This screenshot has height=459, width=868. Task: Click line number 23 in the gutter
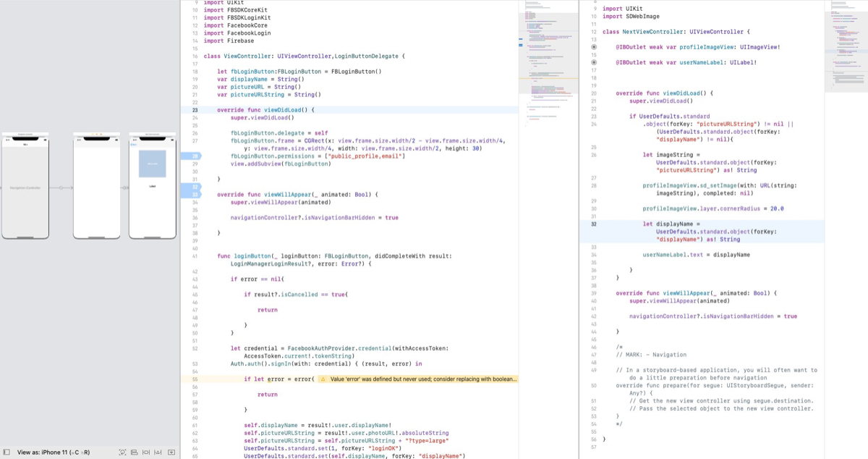195,110
